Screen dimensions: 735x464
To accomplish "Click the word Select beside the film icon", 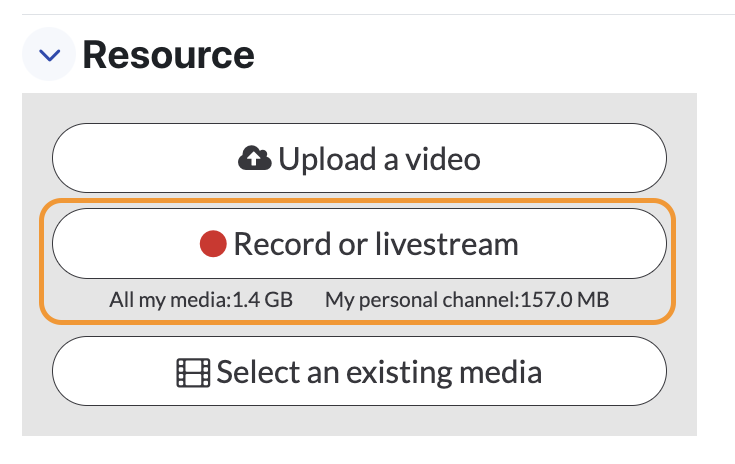I will point(258,372).
